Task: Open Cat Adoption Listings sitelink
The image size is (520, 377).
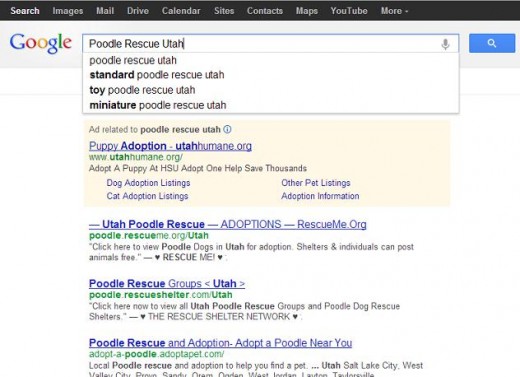Action: click(147, 196)
